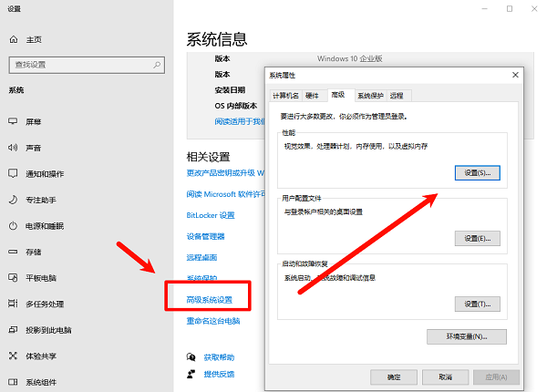Open the BitLocker 设置 link
The width and height of the screenshot is (547, 392).
(x=211, y=215)
